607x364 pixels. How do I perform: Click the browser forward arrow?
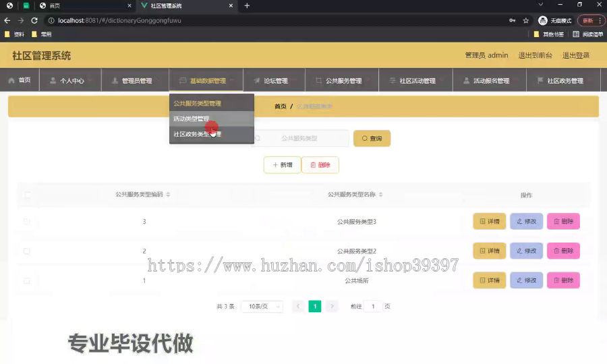pyautogui.click(x=21, y=20)
